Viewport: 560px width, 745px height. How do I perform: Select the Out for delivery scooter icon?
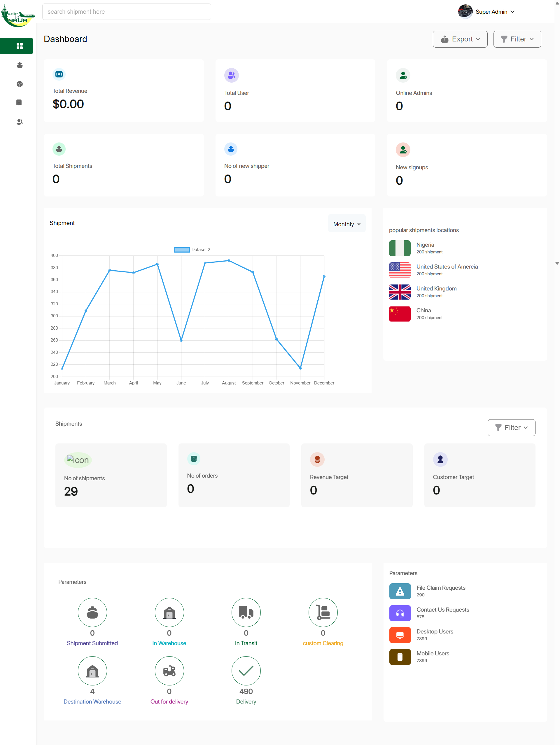[169, 671]
